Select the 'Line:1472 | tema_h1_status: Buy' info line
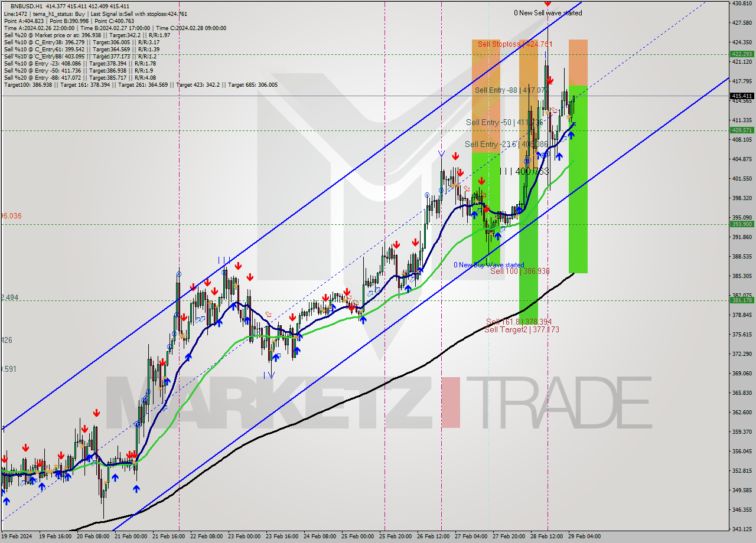This screenshot has width=756, height=543. [x=95, y=14]
